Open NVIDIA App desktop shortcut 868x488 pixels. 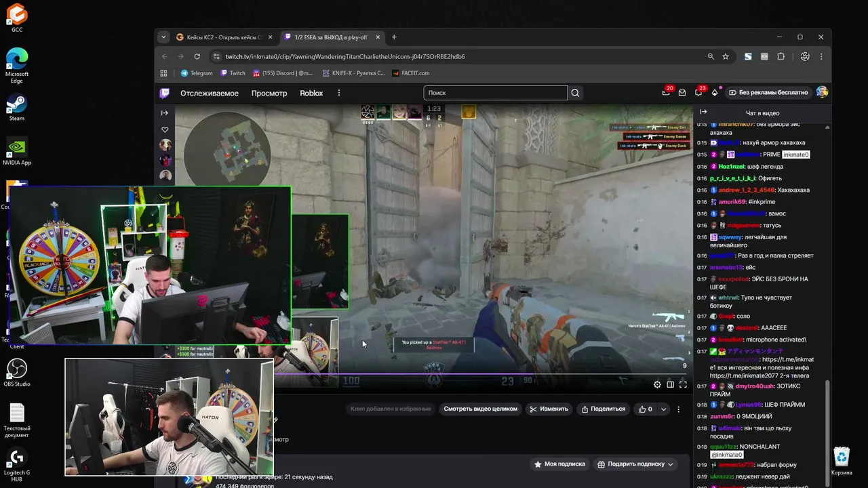(16, 152)
